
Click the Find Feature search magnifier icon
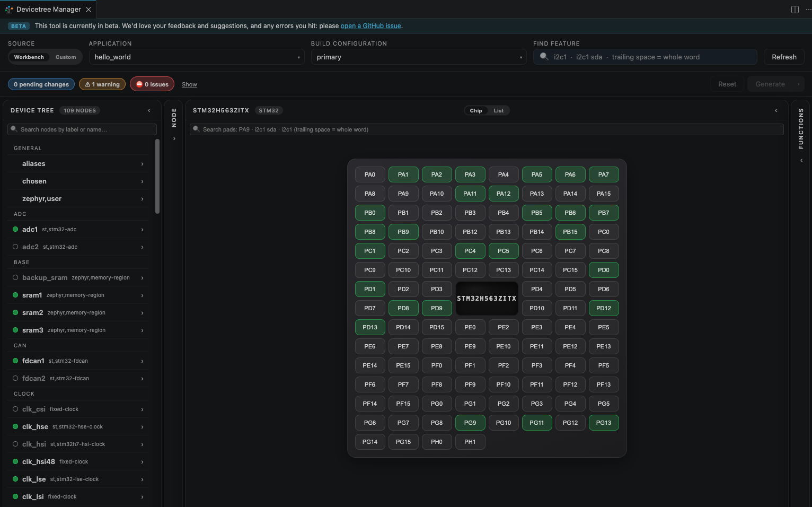(544, 56)
